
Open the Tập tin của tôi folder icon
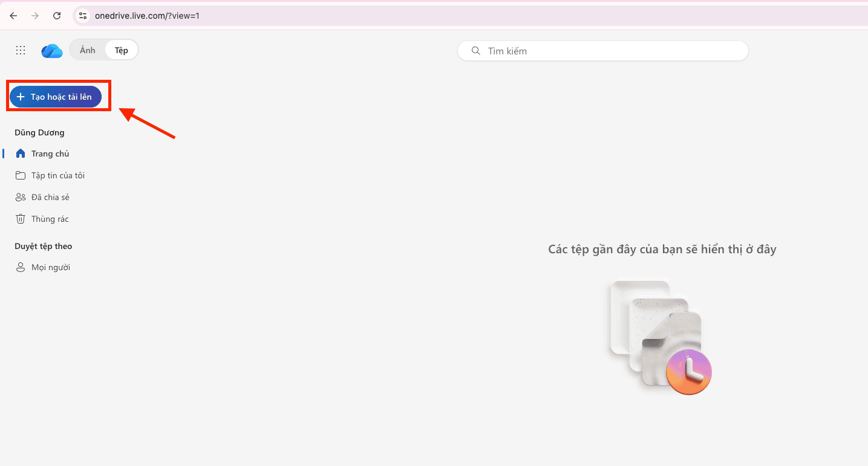pyautogui.click(x=21, y=175)
